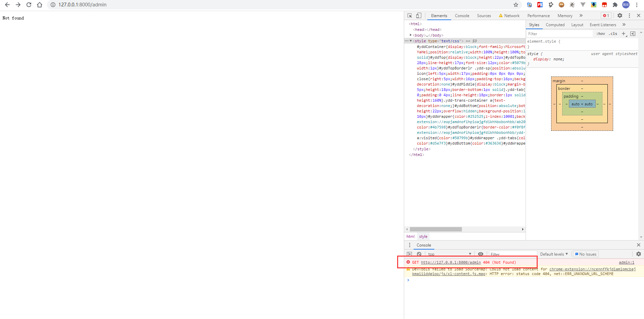The width and height of the screenshot is (644, 319).
Task: Toggle element classes with .cls
Action: (x=613, y=34)
